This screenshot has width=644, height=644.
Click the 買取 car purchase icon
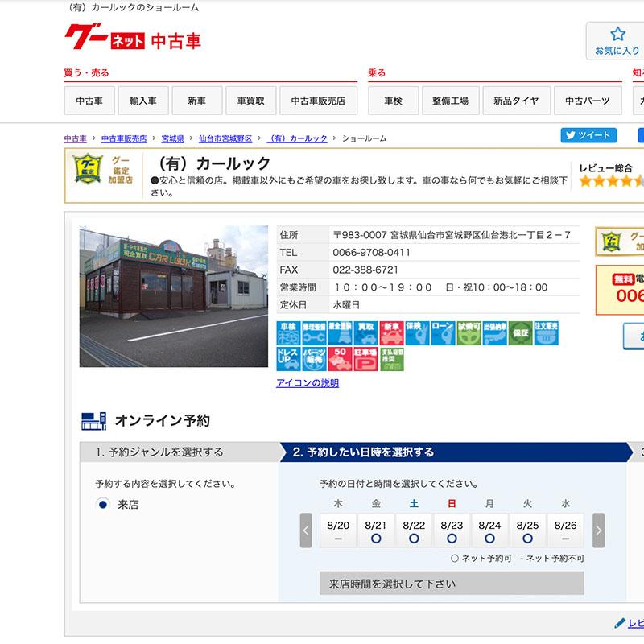pyautogui.click(x=366, y=333)
